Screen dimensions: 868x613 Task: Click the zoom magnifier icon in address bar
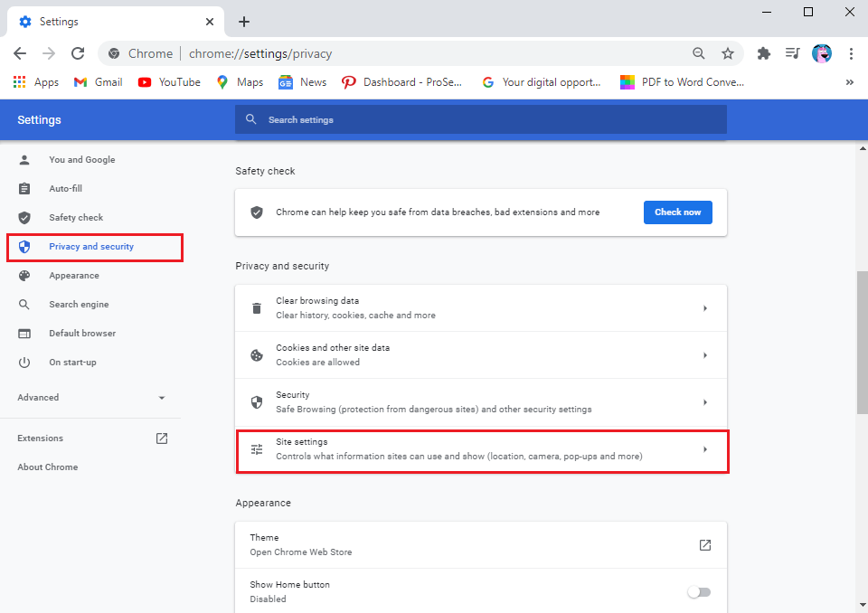pos(699,53)
